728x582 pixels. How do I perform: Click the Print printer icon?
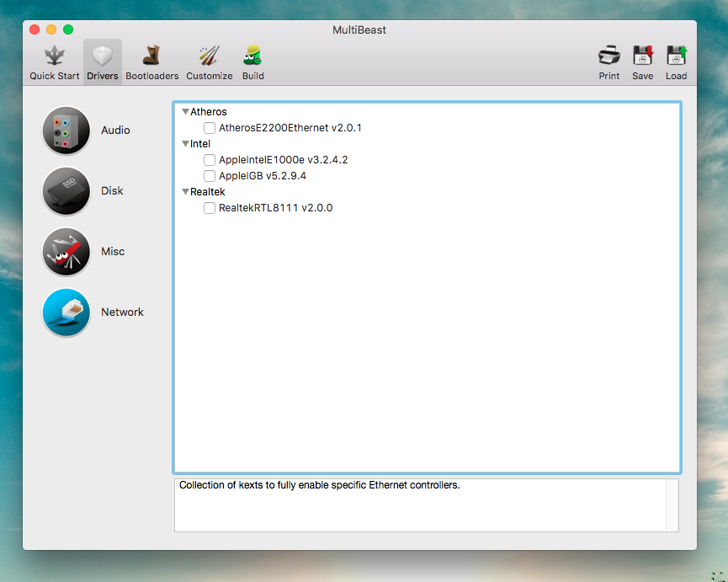pyautogui.click(x=609, y=56)
